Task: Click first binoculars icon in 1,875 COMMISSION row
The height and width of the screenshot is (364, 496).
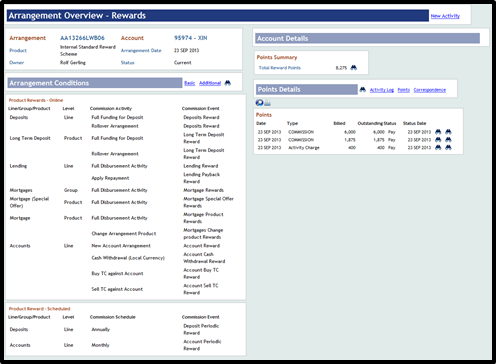Action: (438, 140)
